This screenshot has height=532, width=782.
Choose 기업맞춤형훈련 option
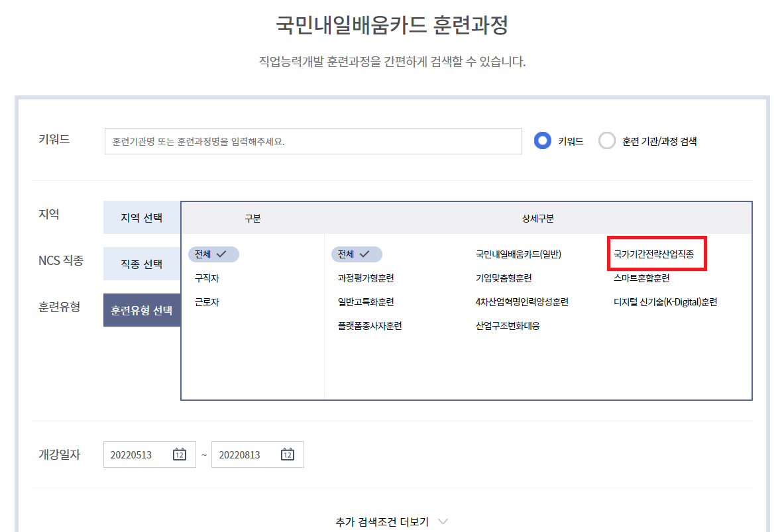click(x=502, y=278)
